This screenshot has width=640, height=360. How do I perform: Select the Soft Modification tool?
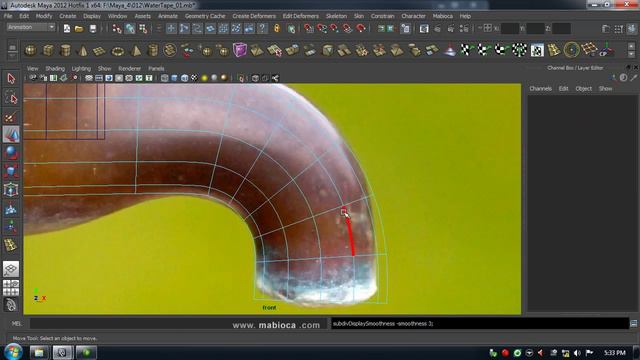tap(11, 209)
